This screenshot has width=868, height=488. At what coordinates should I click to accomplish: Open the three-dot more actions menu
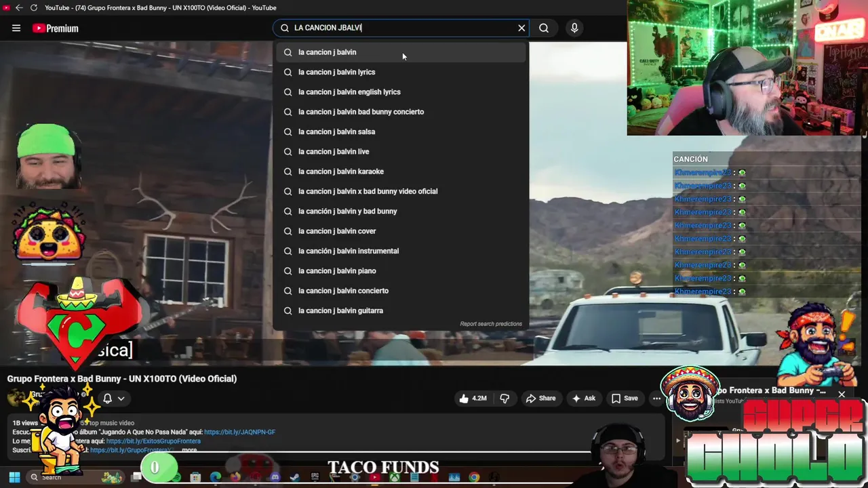tap(656, 399)
